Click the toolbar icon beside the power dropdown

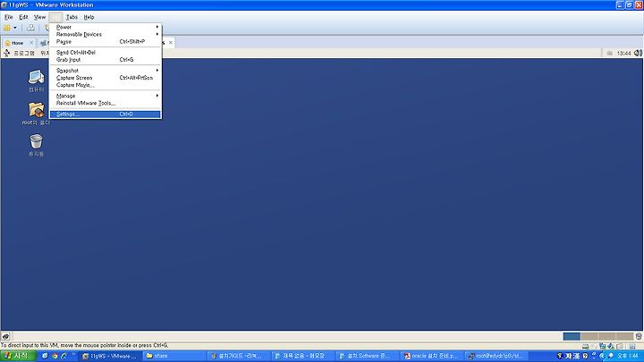coord(30,28)
